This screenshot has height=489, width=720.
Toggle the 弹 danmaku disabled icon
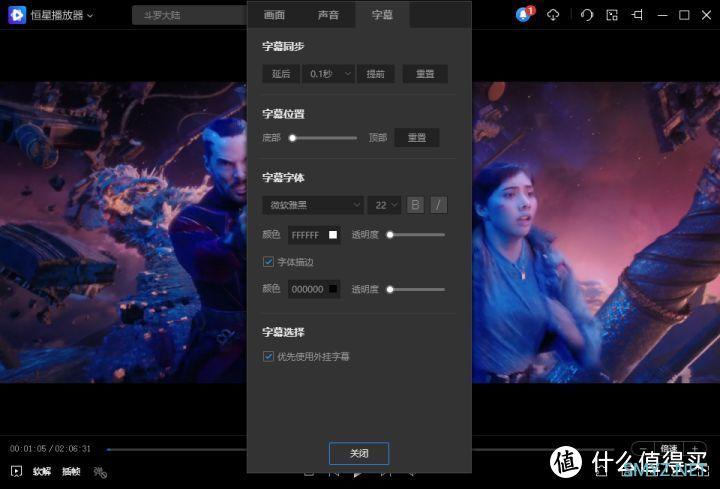pos(100,472)
